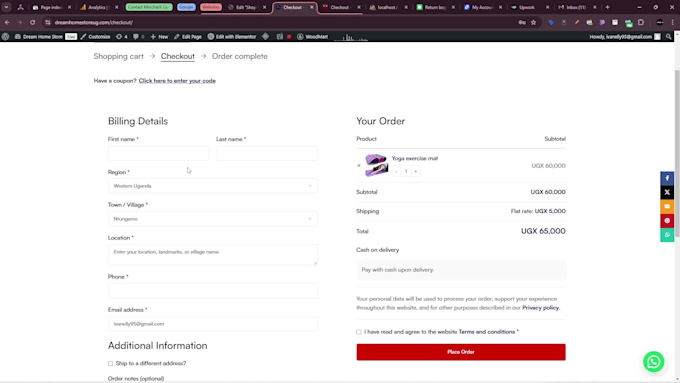Open the comments bubble in admin bar
680x383 pixels.
(x=138, y=37)
